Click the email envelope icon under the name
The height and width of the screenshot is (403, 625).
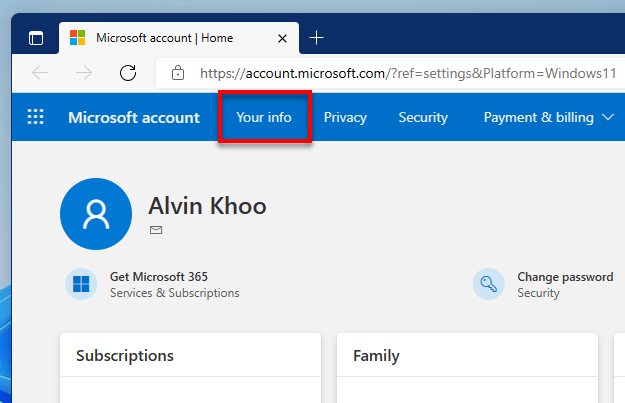(156, 230)
